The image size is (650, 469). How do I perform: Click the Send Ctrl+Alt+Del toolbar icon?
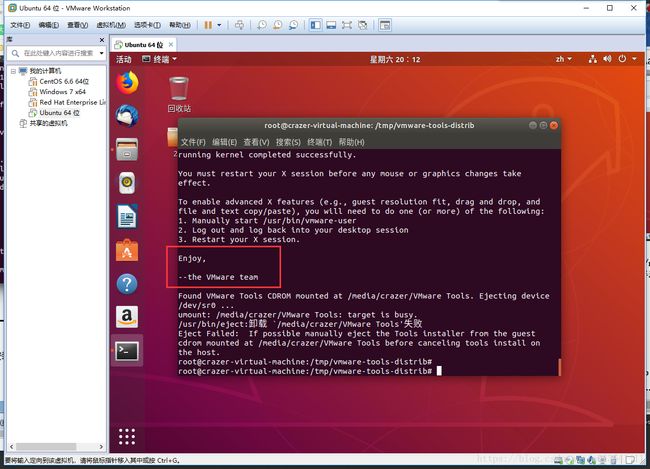coord(239,25)
